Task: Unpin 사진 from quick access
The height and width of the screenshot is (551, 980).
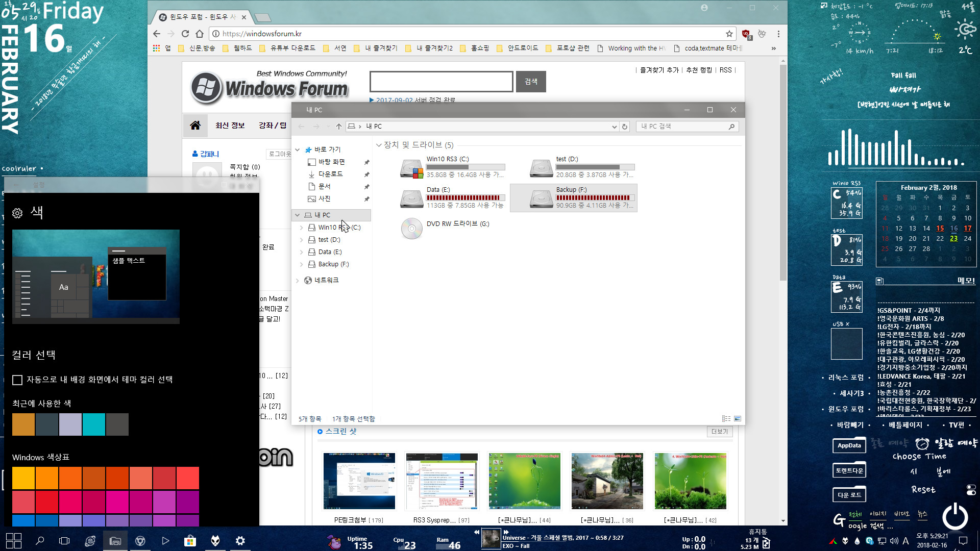Action: 366,199
